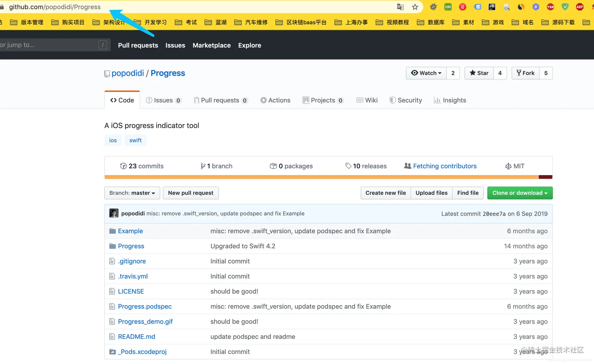
Task: Click the Google Translate icon in address bar
Action: (400, 7)
